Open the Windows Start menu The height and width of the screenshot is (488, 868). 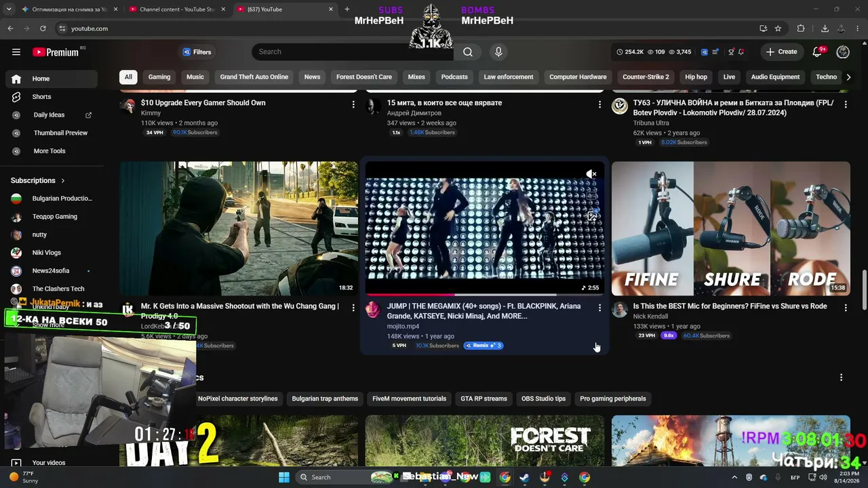click(284, 477)
